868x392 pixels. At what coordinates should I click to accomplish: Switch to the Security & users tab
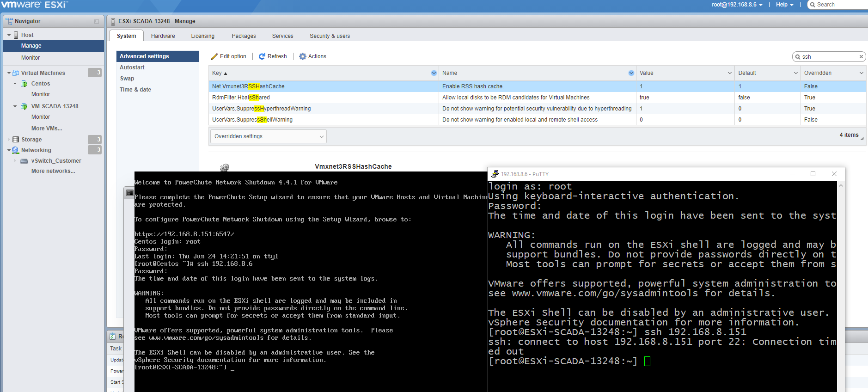click(x=330, y=36)
